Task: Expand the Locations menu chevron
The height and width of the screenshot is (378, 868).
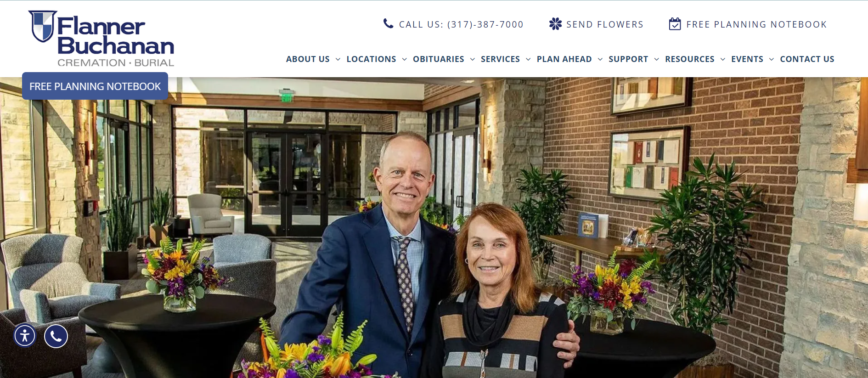Action: click(x=405, y=59)
